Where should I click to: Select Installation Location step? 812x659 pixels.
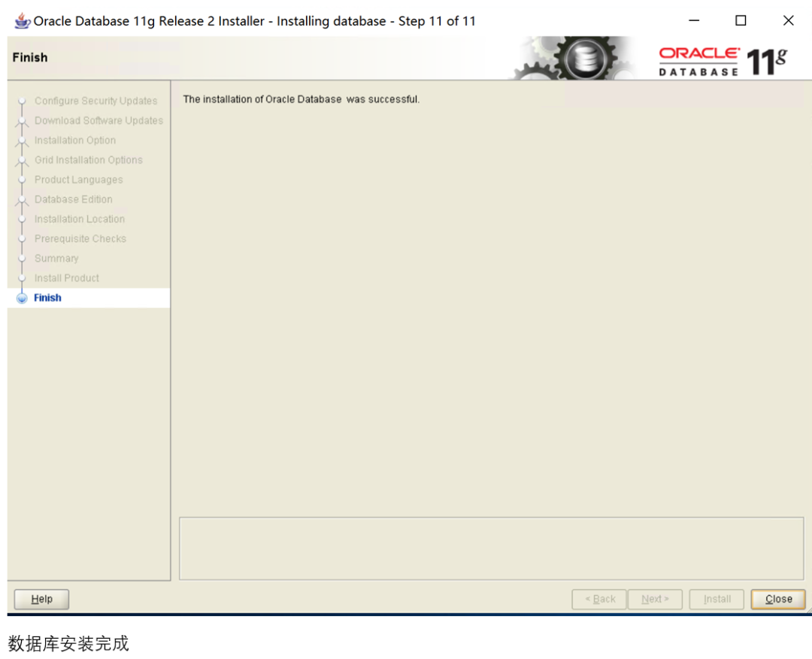pos(80,219)
